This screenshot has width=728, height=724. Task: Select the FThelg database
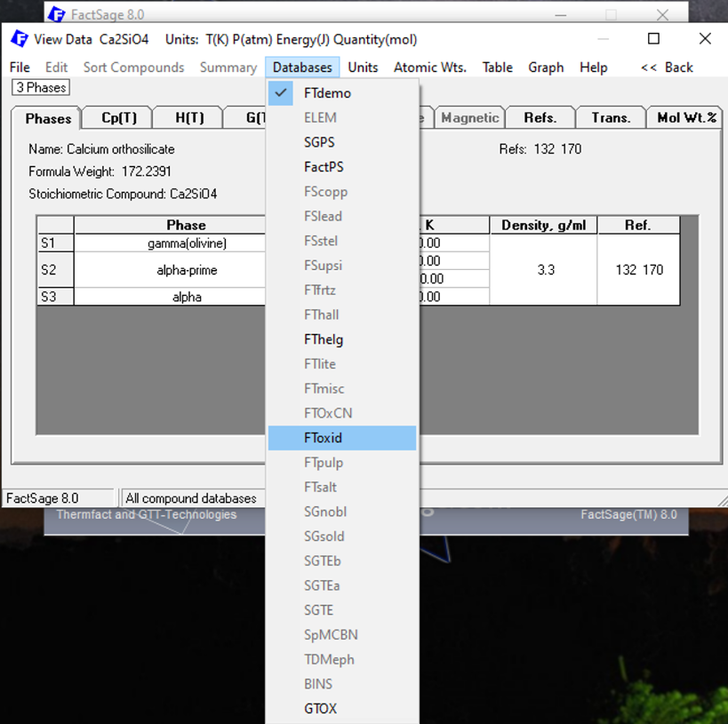click(342, 339)
